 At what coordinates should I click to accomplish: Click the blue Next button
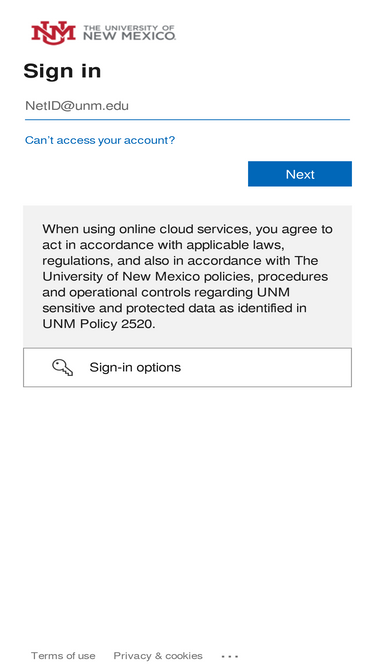pos(300,174)
